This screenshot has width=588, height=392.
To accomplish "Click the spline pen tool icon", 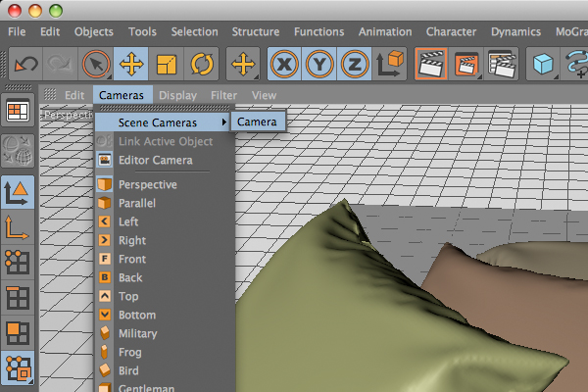I will coord(576,64).
